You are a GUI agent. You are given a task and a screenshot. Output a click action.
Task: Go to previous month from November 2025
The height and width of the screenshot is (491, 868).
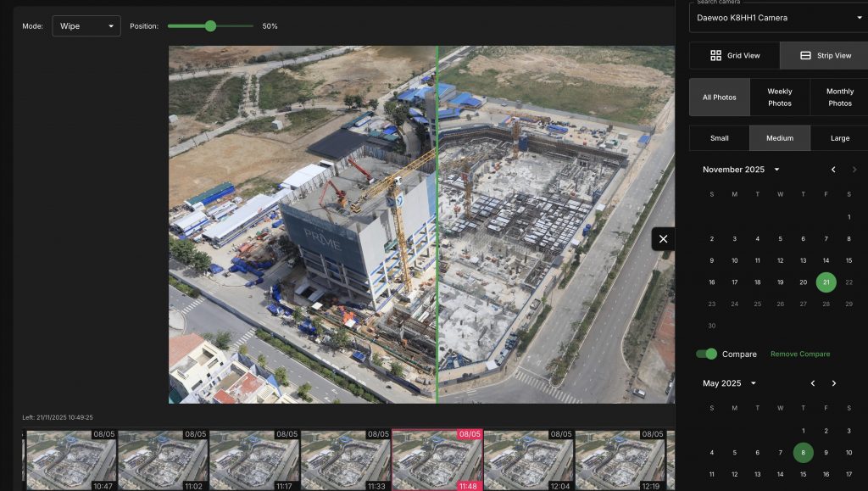(x=833, y=170)
